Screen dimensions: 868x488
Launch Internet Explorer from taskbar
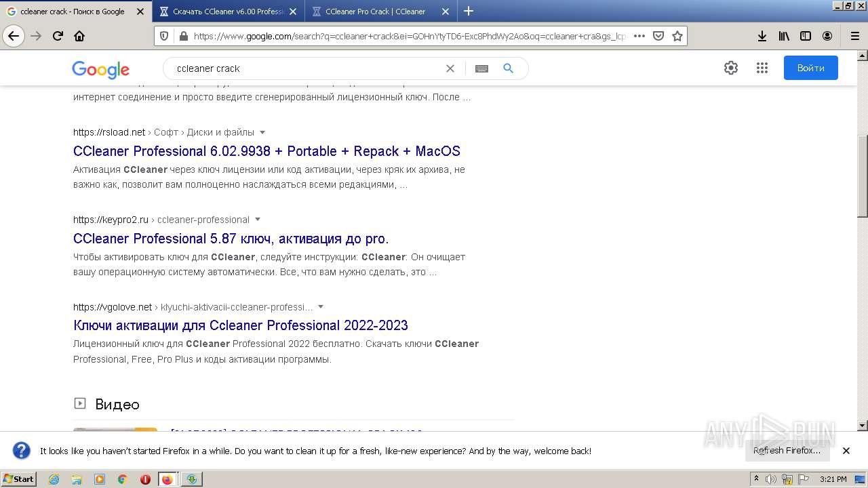point(54,479)
